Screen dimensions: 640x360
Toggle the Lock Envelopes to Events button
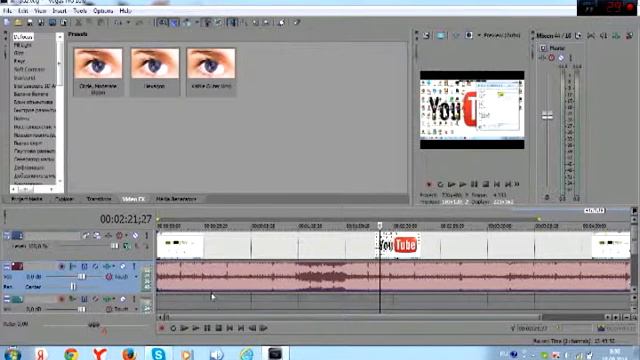point(207,22)
